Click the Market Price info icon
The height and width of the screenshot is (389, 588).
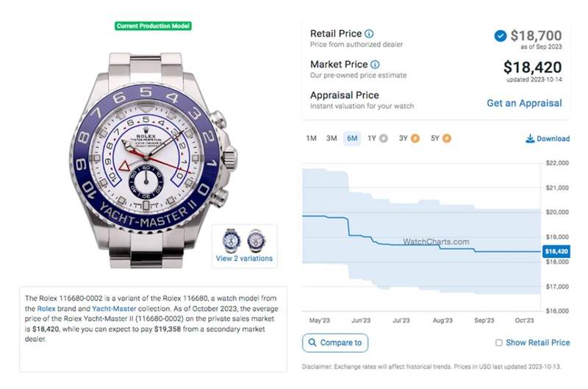tap(375, 65)
